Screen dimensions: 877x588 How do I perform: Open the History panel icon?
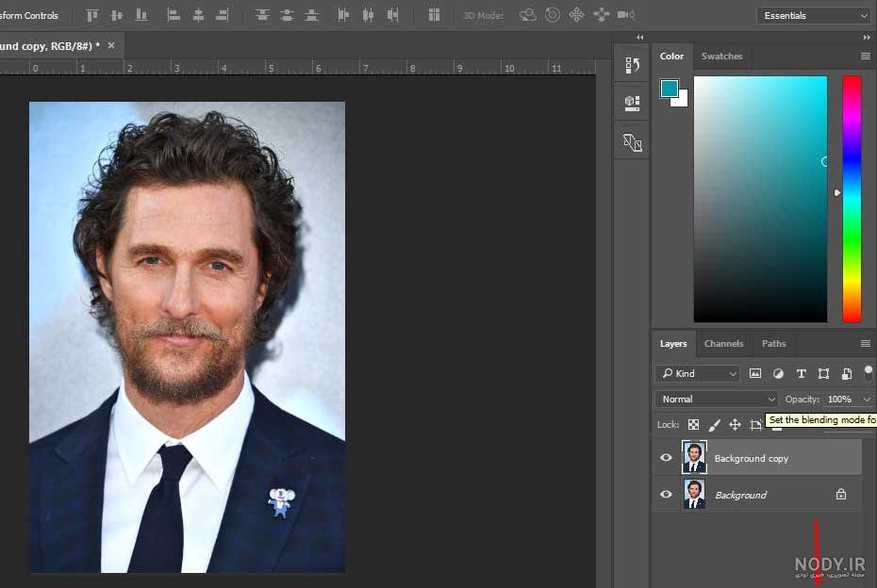632,65
